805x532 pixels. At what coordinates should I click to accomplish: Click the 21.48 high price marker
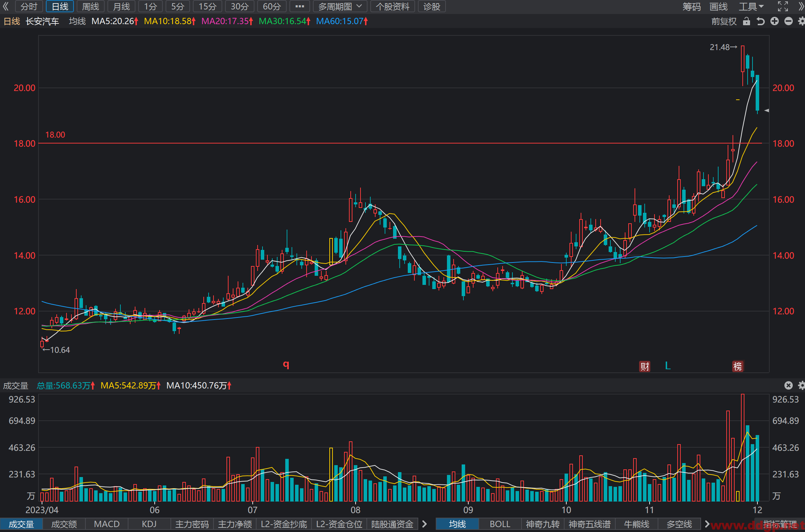point(723,47)
